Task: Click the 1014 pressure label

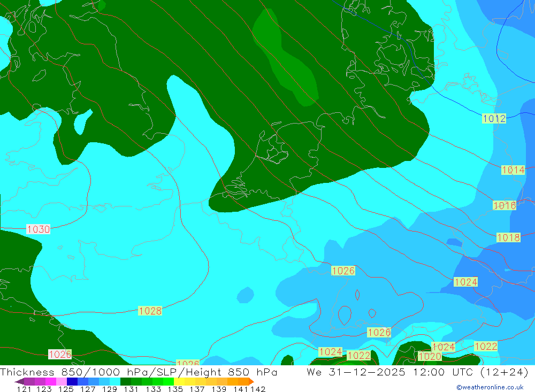Action: [513, 170]
